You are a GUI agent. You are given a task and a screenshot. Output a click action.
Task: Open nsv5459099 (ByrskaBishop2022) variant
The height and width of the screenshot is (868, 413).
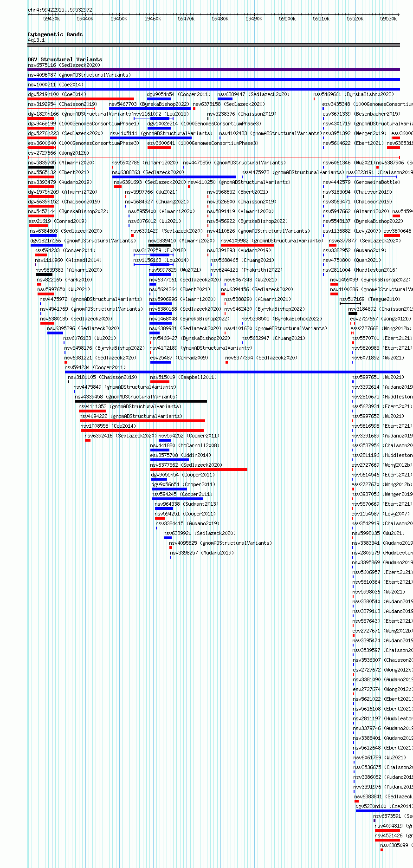370,280
